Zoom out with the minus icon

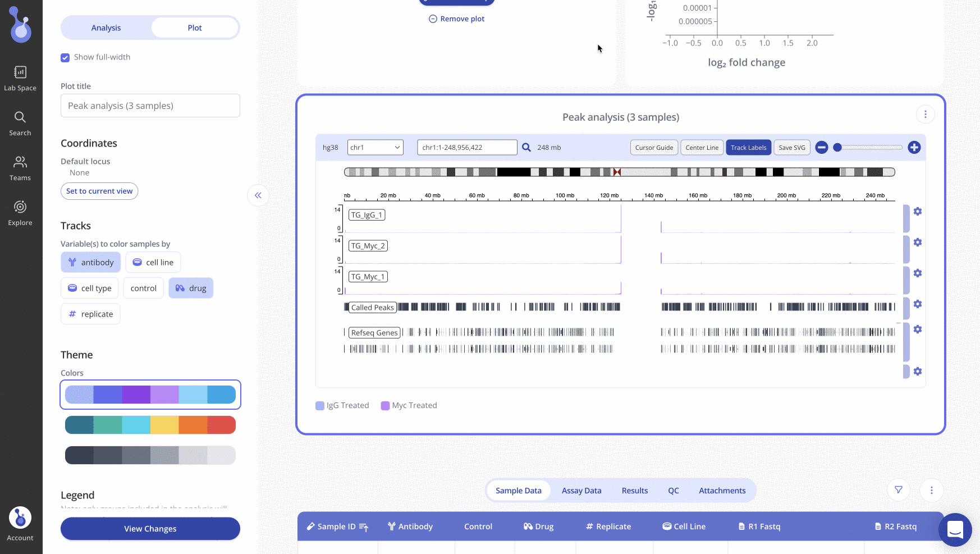pyautogui.click(x=822, y=148)
